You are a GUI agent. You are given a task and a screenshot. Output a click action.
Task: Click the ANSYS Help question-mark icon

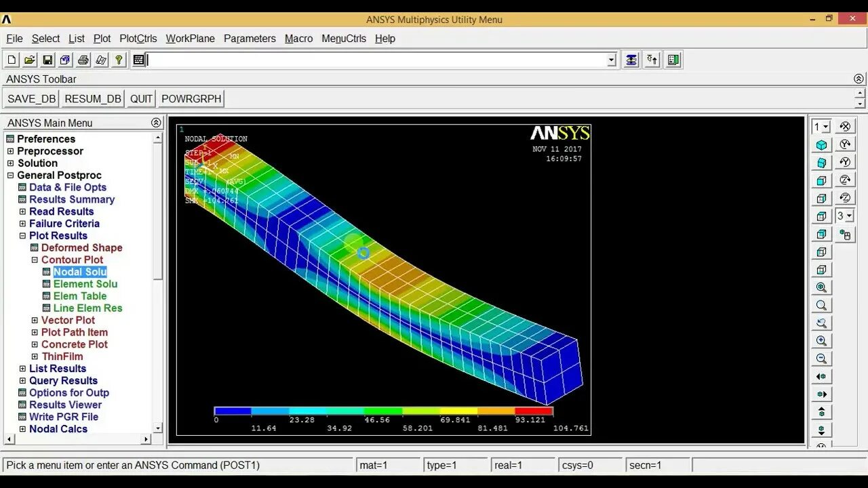click(x=119, y=60)
